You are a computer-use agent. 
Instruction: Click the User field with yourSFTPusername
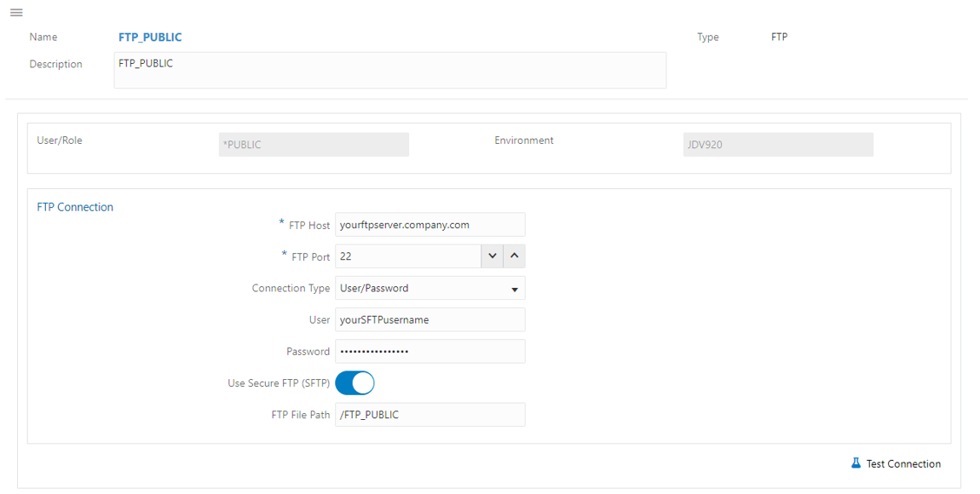coord(430,319)
